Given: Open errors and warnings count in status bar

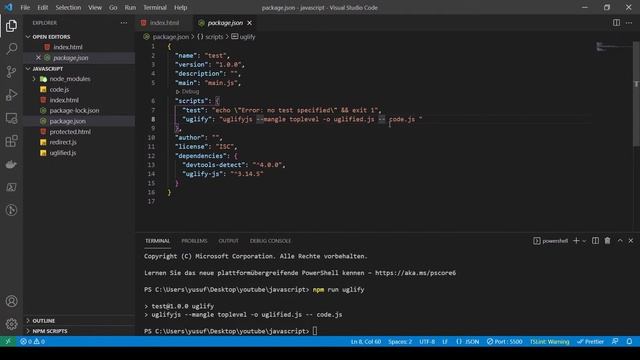Looking at the screenshot, I should (33, 342).
